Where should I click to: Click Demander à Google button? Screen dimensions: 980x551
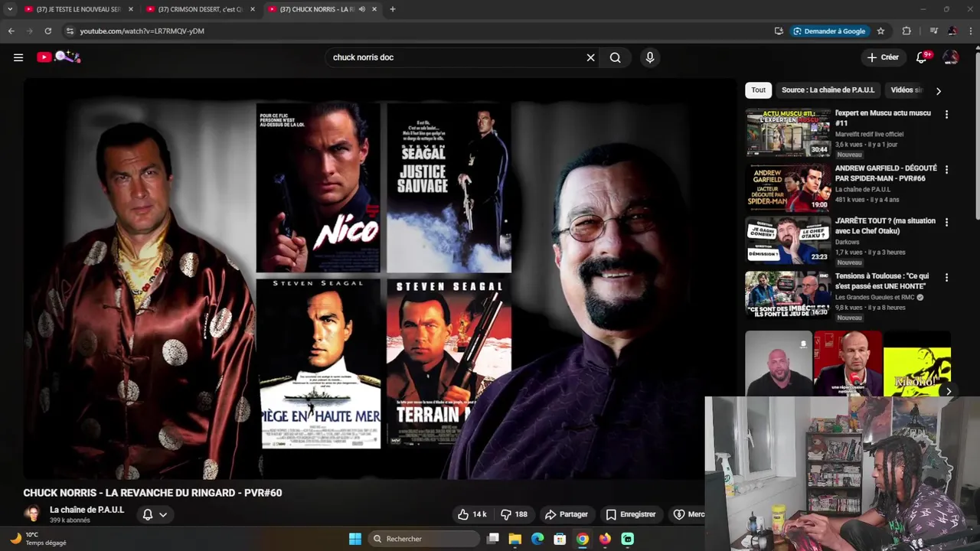pyautogui.click(x=829, y=31)
